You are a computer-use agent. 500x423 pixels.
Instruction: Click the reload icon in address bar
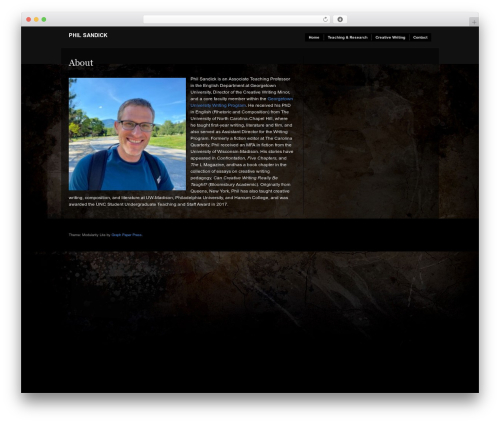[325, 19]
